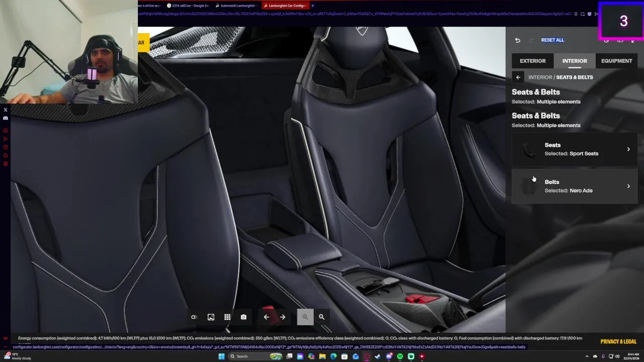
Task: Open the Lamborghini Car Configurator browser tab
Action: 285,6
